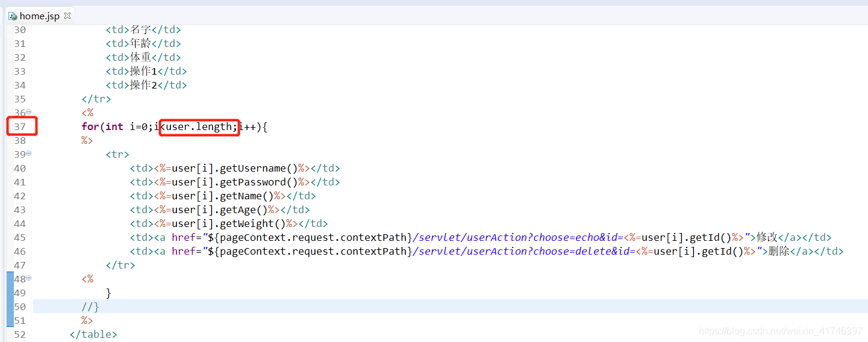Close the home.jsp tab
Viewport: 868px width, 342px height.
click(x=67, y=16)
